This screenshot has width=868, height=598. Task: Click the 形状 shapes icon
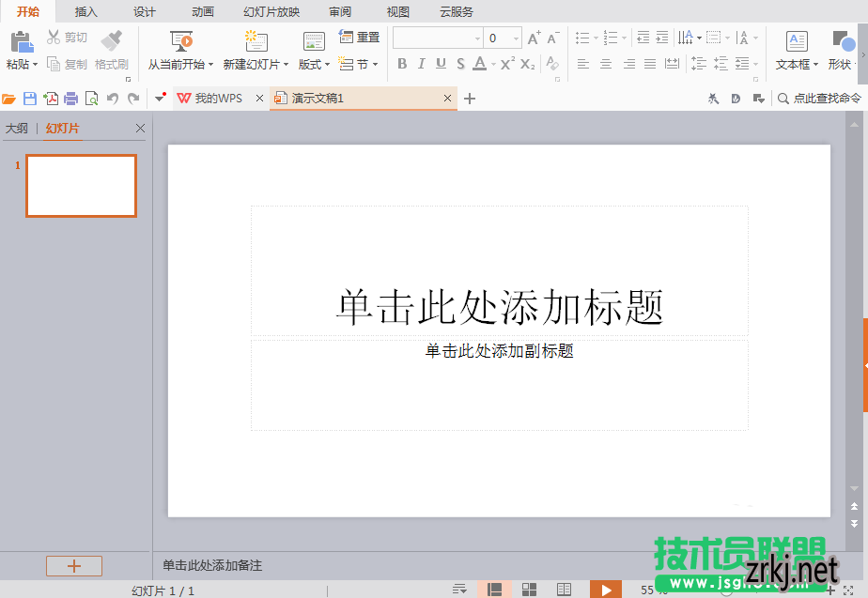(x=843, y=41)
